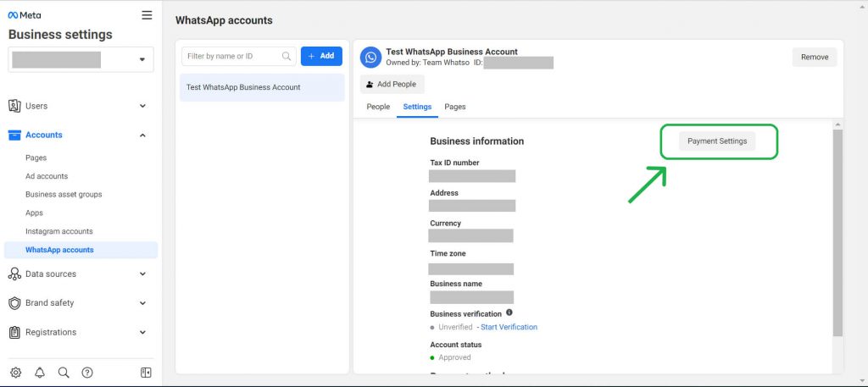Click the panel layout icon at bottom

(x=146, y=373)
